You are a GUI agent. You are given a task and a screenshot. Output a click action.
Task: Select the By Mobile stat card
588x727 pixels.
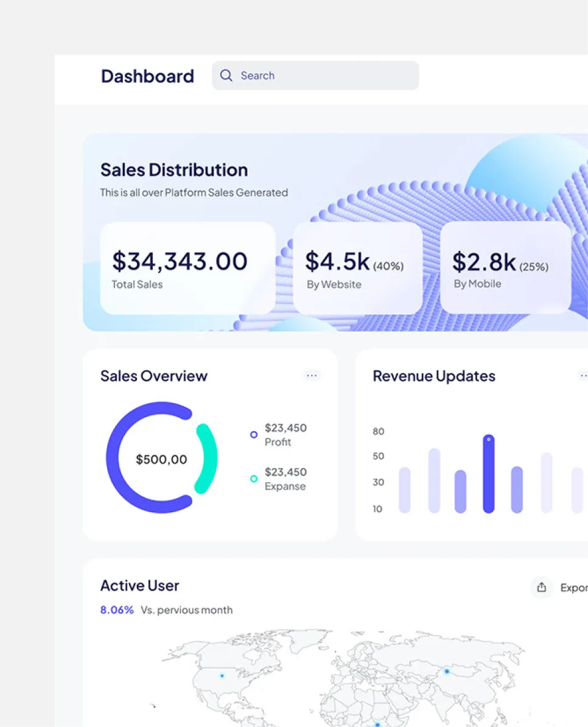pos(506,268)
